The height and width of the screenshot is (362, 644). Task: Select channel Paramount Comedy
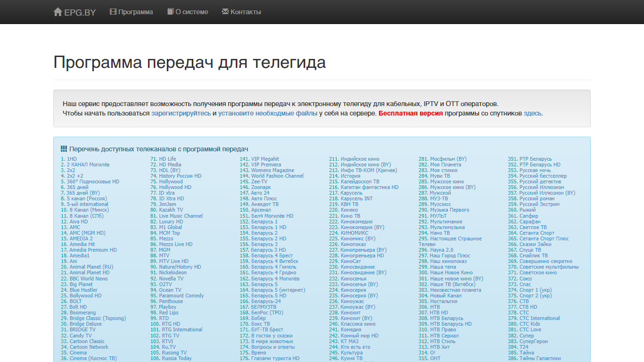[x=182, y=296]
